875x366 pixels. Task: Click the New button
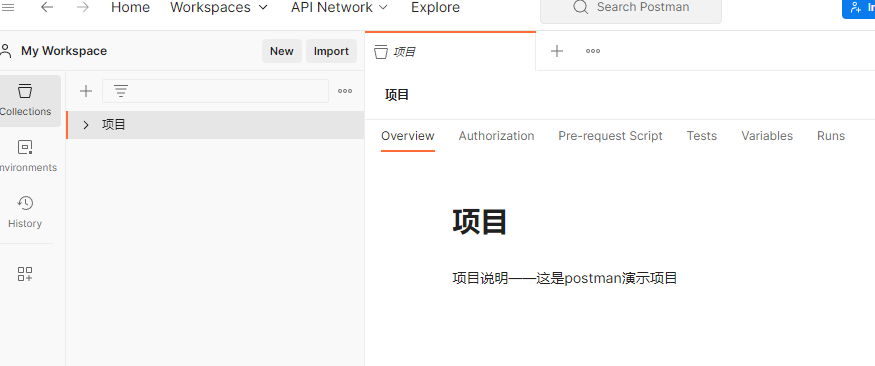point(282,51)
